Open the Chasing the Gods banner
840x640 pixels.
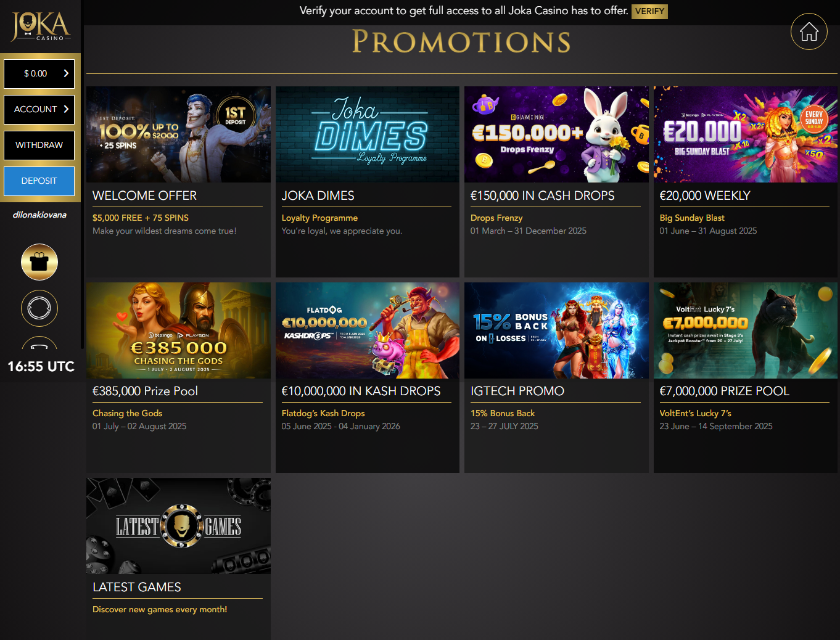178,330
